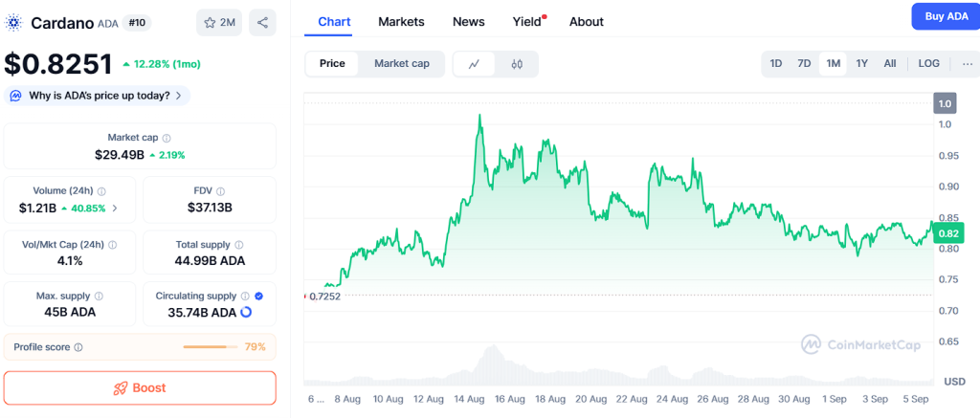Viewport: 980px width, 418px height.
Task: Click the Boost button
Action: click(140, 388)
